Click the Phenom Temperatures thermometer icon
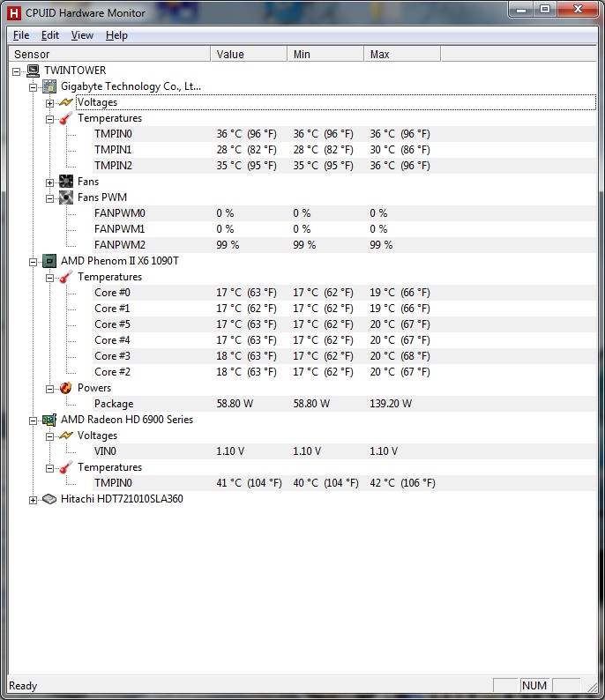Image resolution: width=605 pixels, height=700 pixels. point(66,277)
